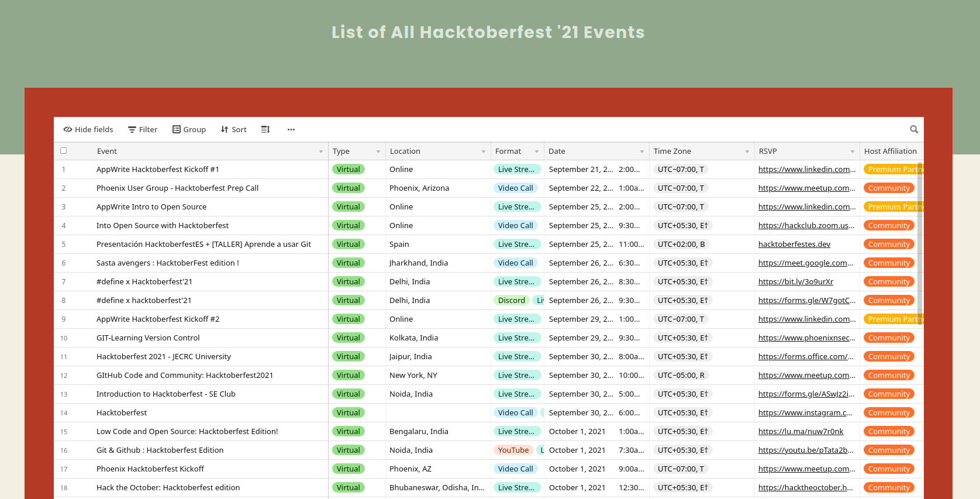Viewport: 980px width, 499px height.
Task: Open the row height icon
Action: pyautogui.click(x=265, y=129)
